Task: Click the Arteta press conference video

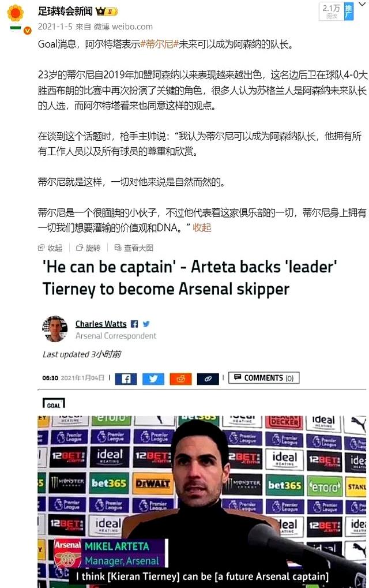Action: (202, 501)
